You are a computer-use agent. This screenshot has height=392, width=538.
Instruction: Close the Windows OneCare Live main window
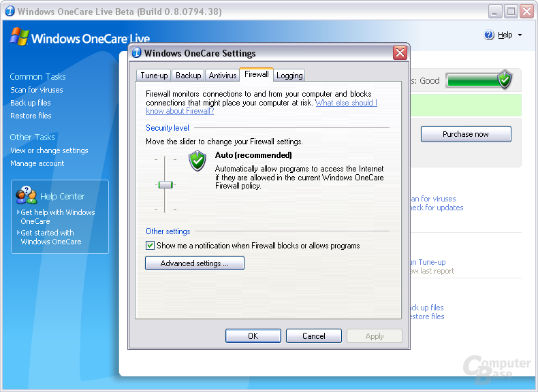pyautogui.click(x=526, y=12)
